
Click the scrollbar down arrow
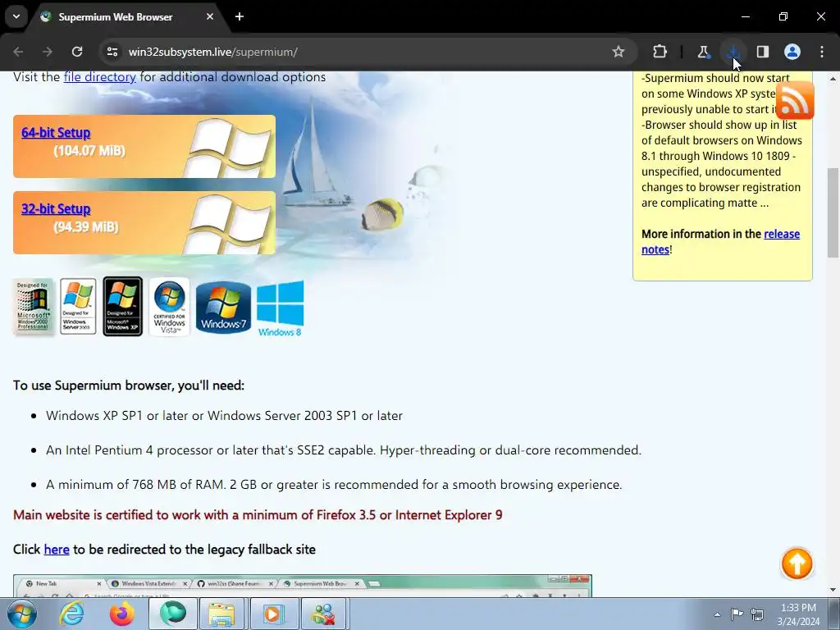click(x=833, y=591)
